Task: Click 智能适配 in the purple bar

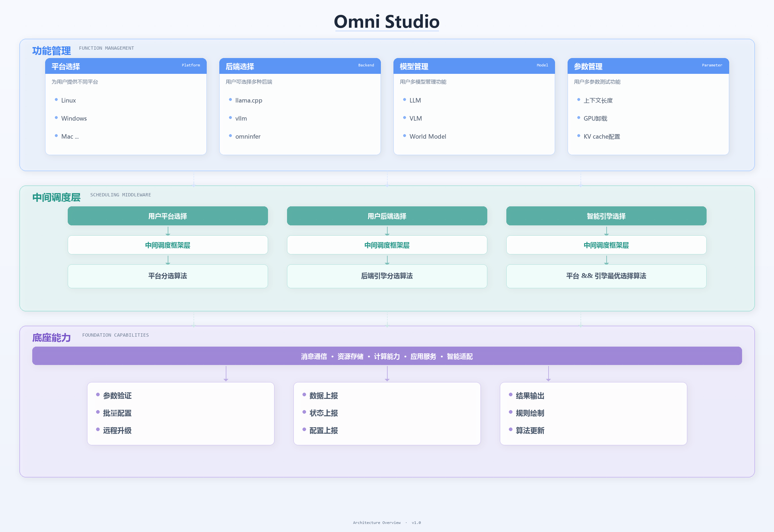Action: coord(459,356)
